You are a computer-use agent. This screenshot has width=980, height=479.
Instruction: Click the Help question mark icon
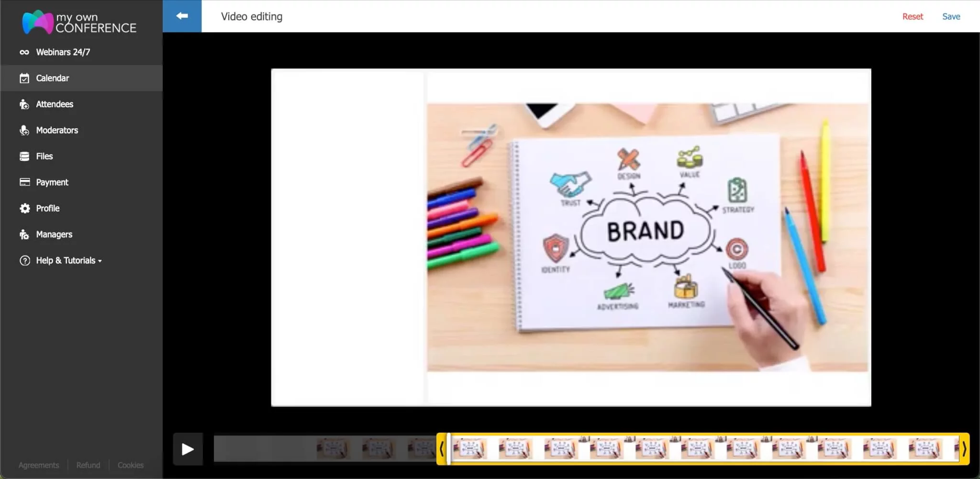coord(24,260)
